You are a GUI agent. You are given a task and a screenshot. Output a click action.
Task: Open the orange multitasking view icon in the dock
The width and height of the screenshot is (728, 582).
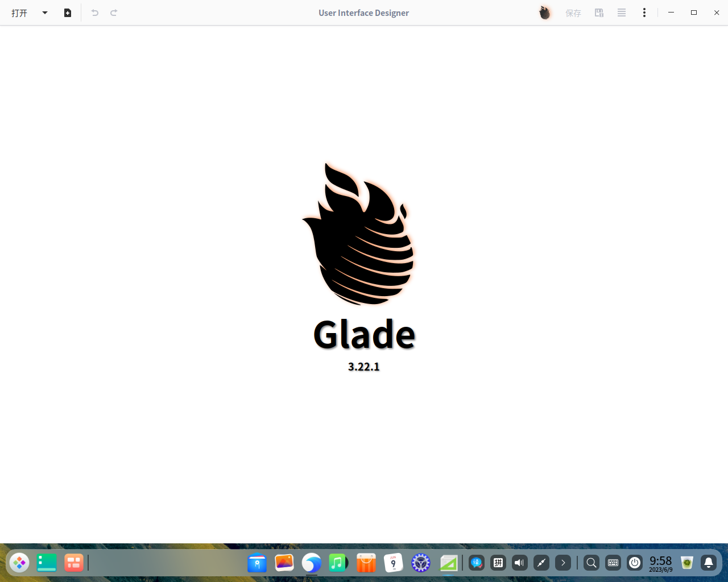pyautogui.click(x=74, y=563)
